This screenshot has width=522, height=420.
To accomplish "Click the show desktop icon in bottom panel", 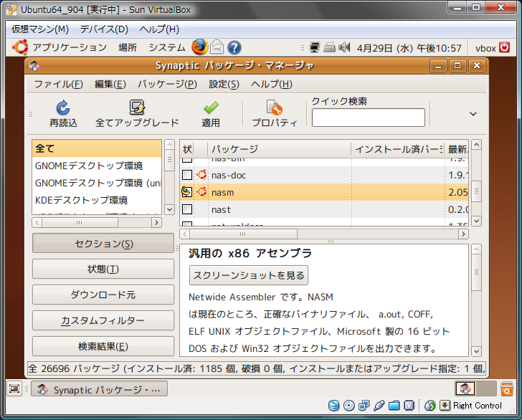I will [14, 388].
